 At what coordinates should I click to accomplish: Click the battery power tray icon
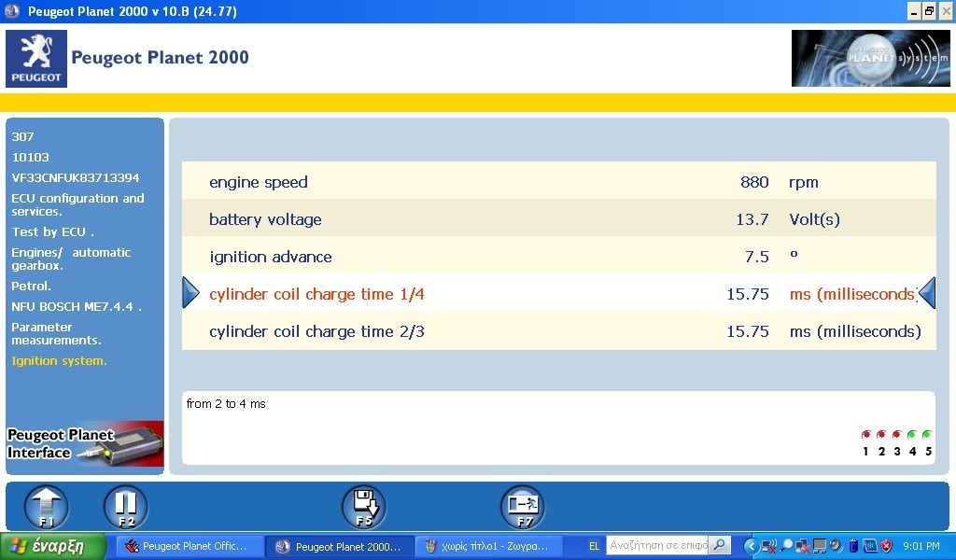coord(853,546)
